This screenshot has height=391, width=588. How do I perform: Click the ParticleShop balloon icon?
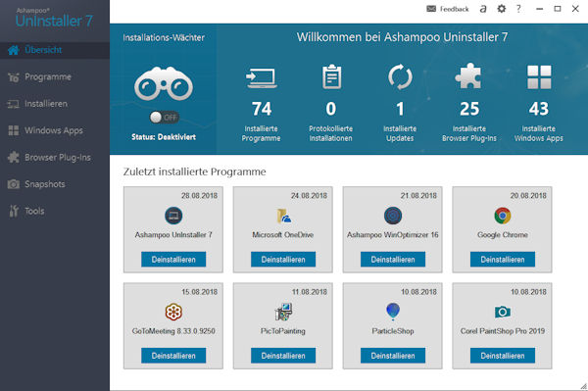point(393,312)
